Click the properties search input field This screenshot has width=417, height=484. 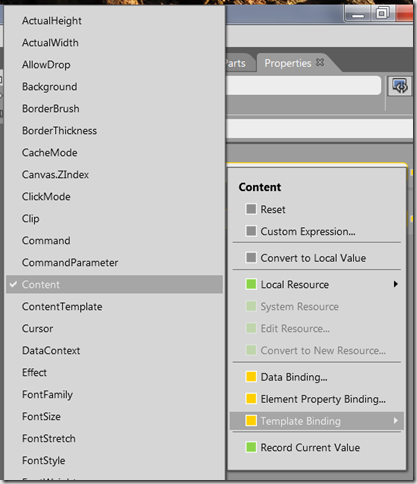click(303, 85)
